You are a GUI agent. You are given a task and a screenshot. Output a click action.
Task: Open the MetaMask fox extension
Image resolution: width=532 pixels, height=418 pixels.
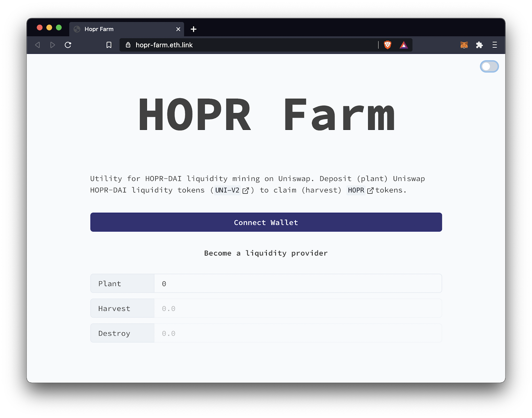tap(464, 45)
